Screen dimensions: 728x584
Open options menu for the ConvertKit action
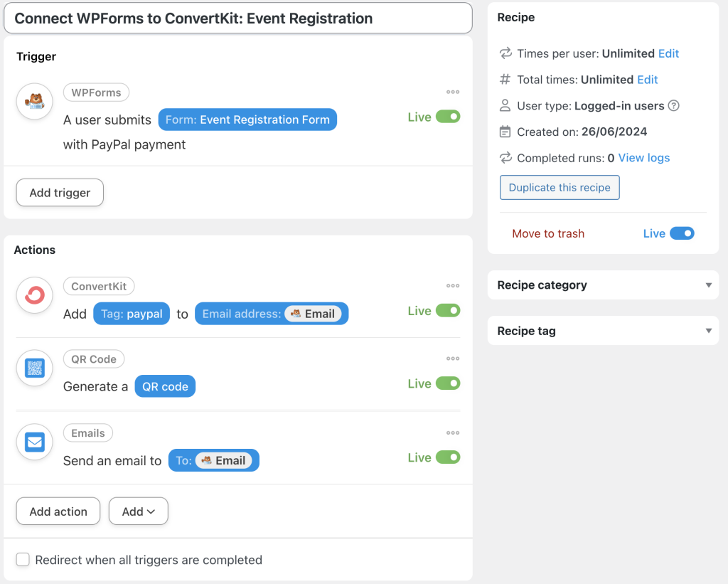point(453,285)
